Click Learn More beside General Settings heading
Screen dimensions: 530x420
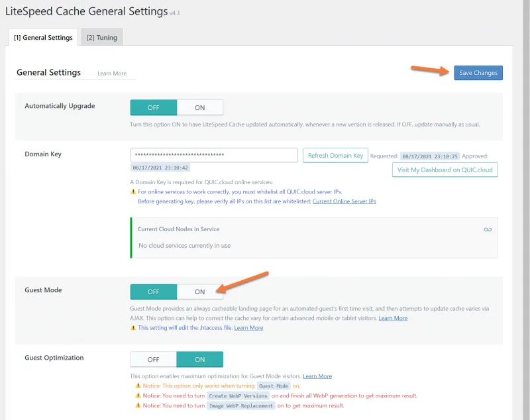tap(111, 74)
